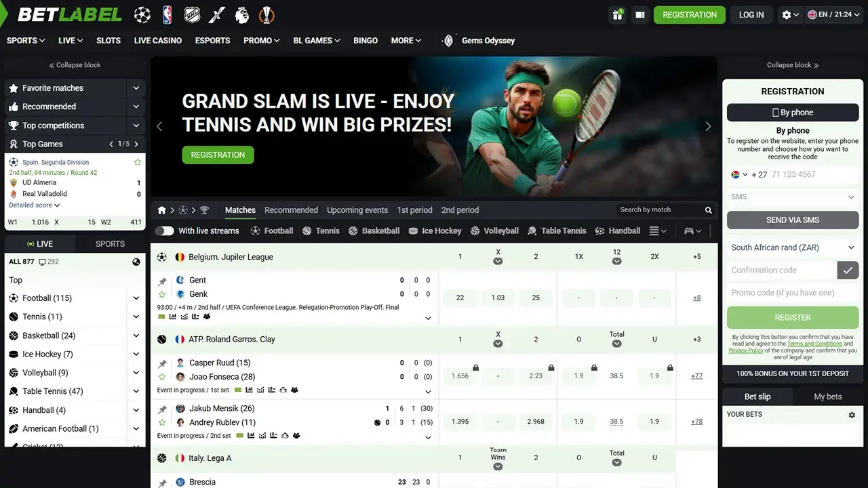Screen dimensions: 868x488
Task: Favorite the Jakub Mensik match with star
Action: pos(162,423)
